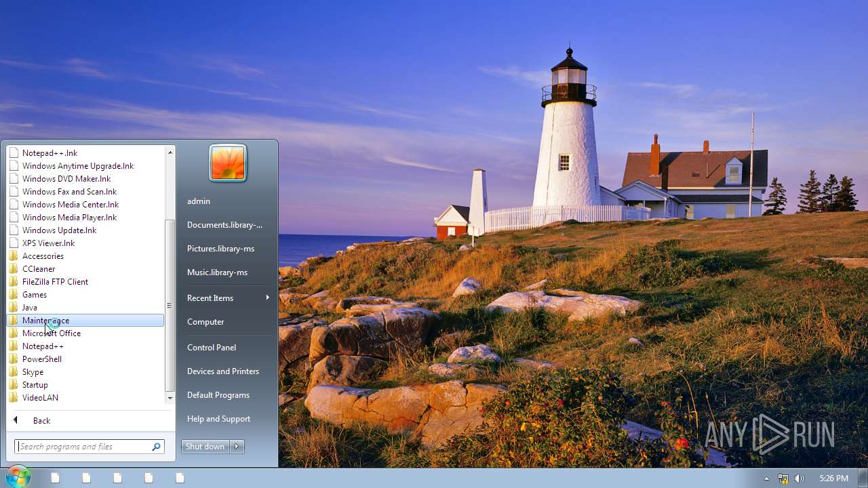Screen dimensions: 868x488
Task: Click the last pinned taskbar file icon
Action: pyautogui.click(x=180, y=478)
